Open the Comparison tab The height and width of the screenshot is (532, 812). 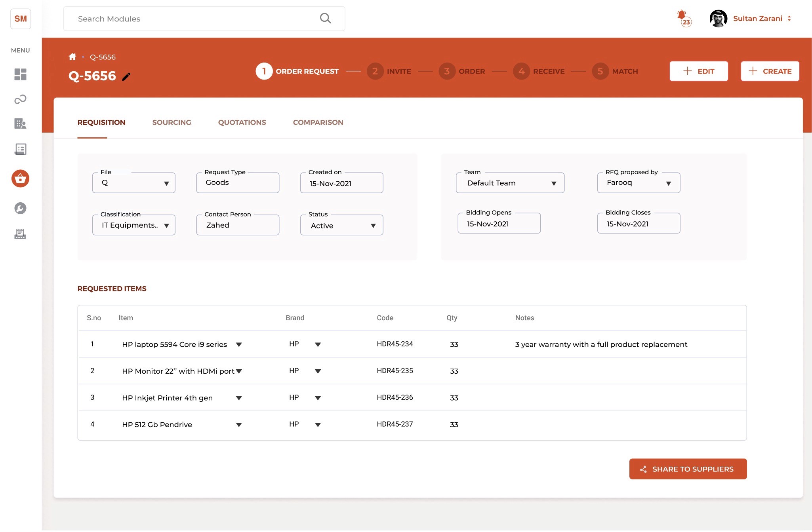pos(318,123)
